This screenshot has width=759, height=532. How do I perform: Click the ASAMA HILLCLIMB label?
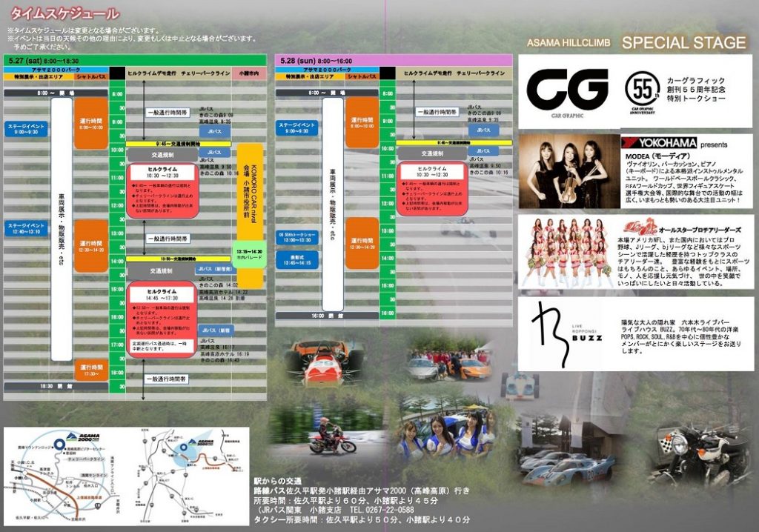tap(569, 42)
